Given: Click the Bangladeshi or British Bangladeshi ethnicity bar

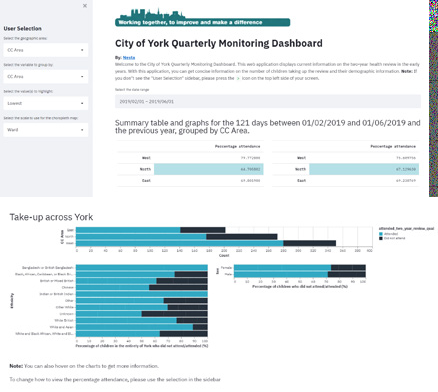Looking at the screenshot, I should [142, 268].
